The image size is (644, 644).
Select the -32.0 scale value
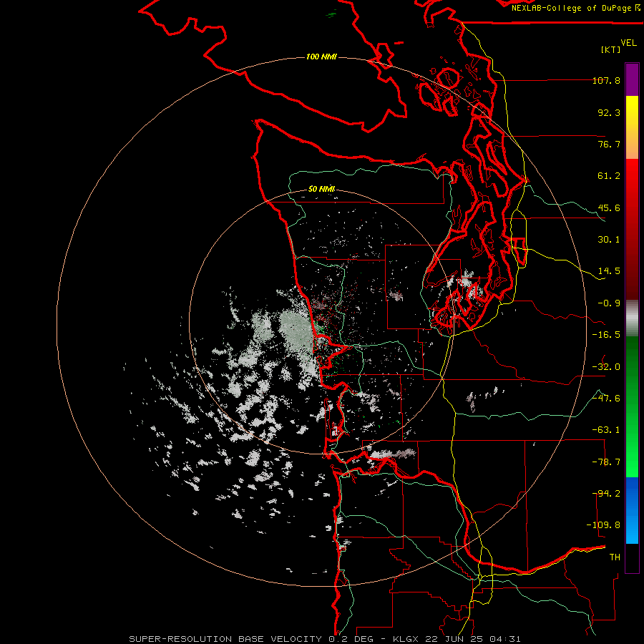tap(606, 367)
